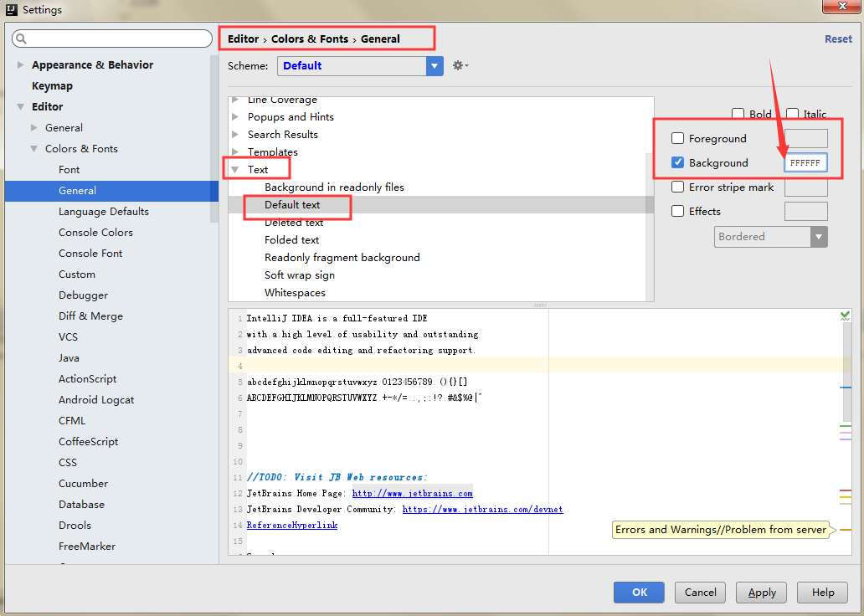Select ActionScript color settings

(x=88, y=378)
